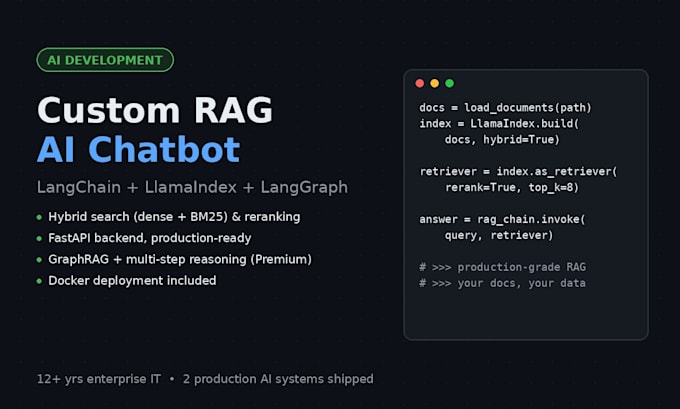Click the "# >>> production-grade RAG" comment
Image resolution: width=680 pixels, height=409 pixels.
coord(502,267)
